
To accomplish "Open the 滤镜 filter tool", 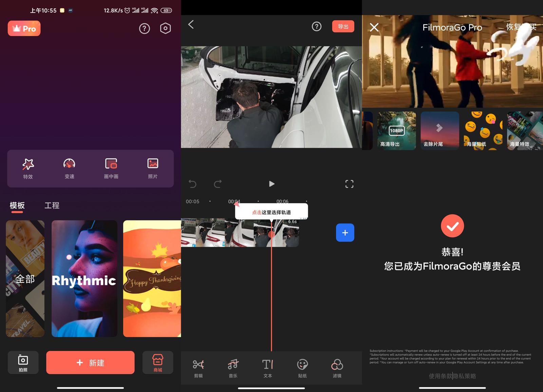I will tap(337, 368).
